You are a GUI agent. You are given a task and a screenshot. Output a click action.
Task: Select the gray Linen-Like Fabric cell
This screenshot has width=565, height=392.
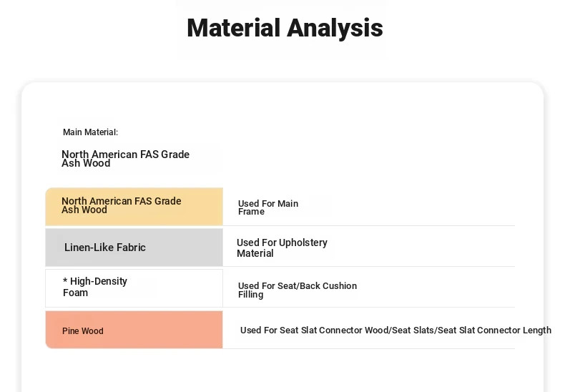point(134,248)
